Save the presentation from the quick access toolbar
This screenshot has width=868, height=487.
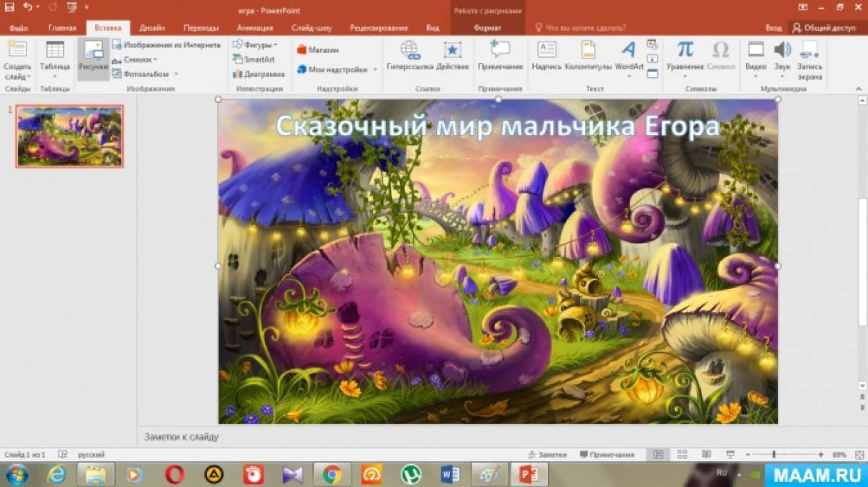pyautogui.click(x=9, y=7)
